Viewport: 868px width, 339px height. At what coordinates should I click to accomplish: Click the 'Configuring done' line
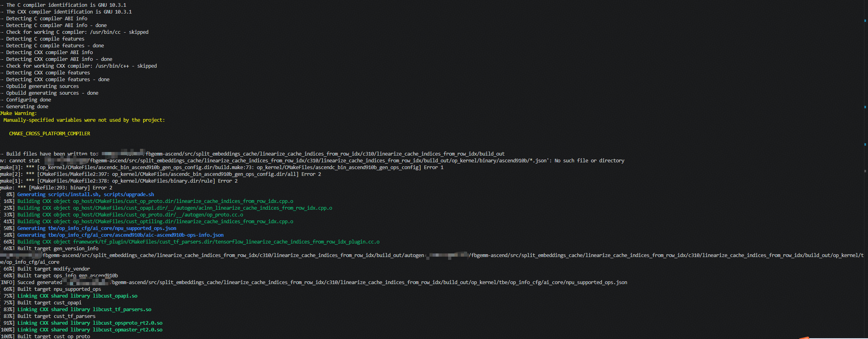click(x=26, y=100)
